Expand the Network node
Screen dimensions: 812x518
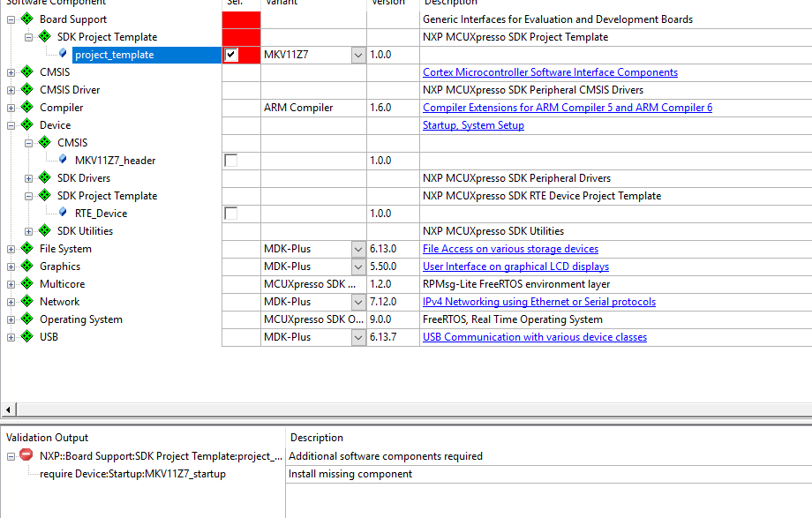[x=11, y=303]
